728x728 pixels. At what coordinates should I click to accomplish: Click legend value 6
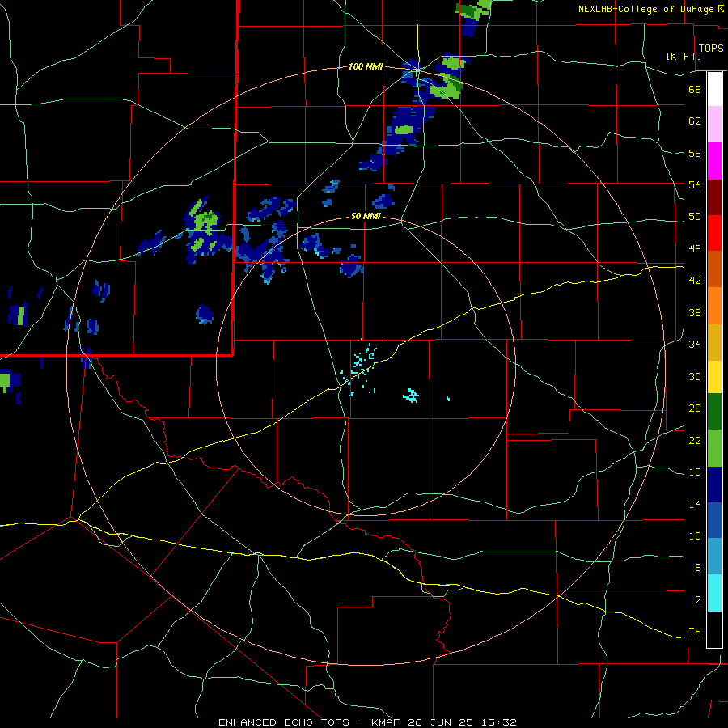pyautogui.click(x=697, y=567)
